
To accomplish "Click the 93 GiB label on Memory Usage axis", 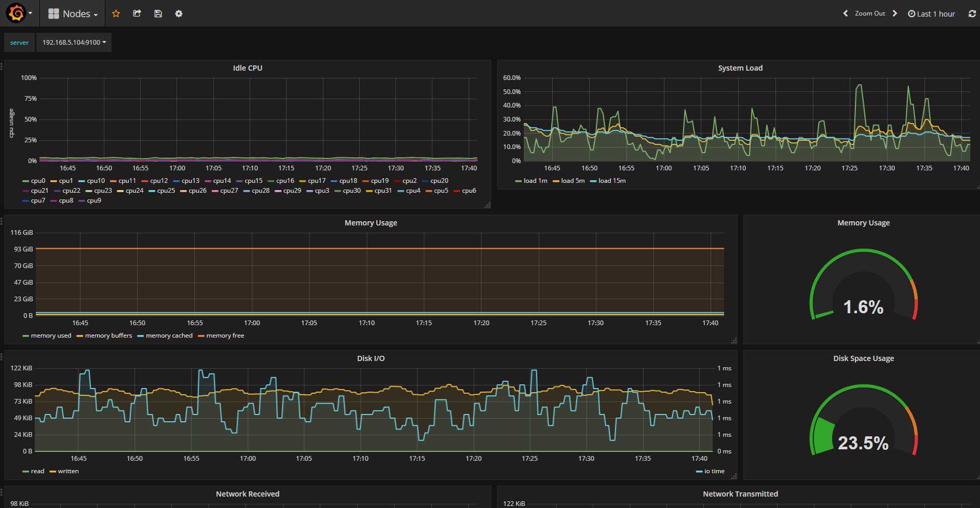I will [23, 249].
